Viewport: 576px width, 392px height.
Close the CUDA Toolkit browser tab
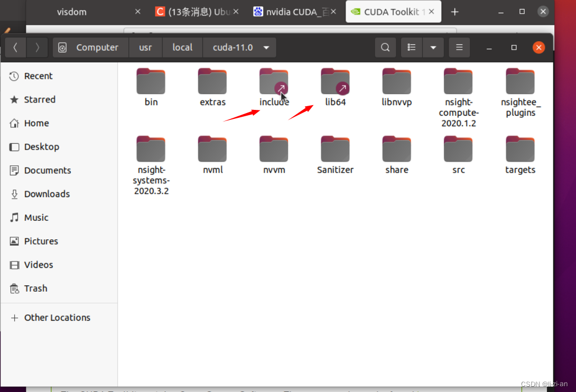click(x=432, y=12)
